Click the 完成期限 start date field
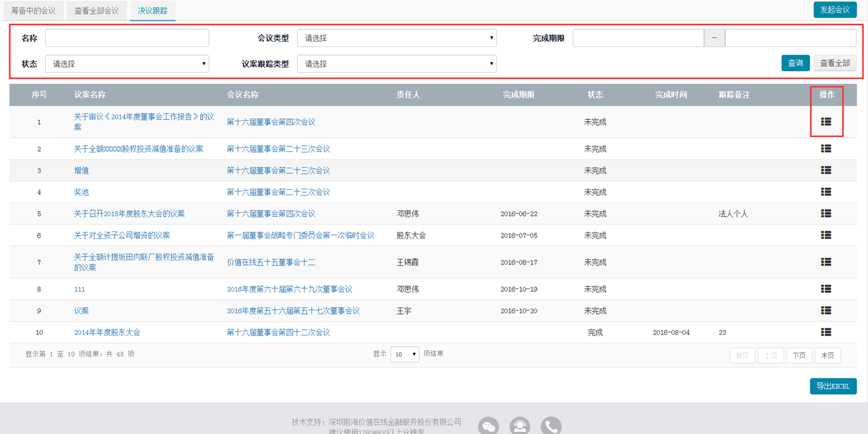 638,38
